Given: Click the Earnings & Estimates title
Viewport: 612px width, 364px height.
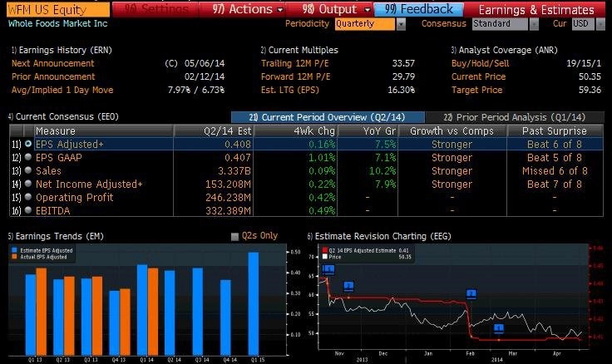Looking at the screenshot, I should coord(536,10).
